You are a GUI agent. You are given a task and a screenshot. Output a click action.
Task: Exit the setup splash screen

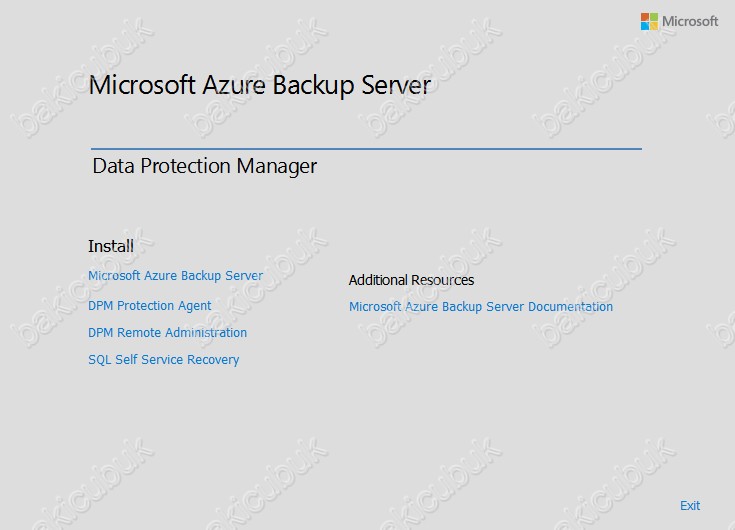690,506
